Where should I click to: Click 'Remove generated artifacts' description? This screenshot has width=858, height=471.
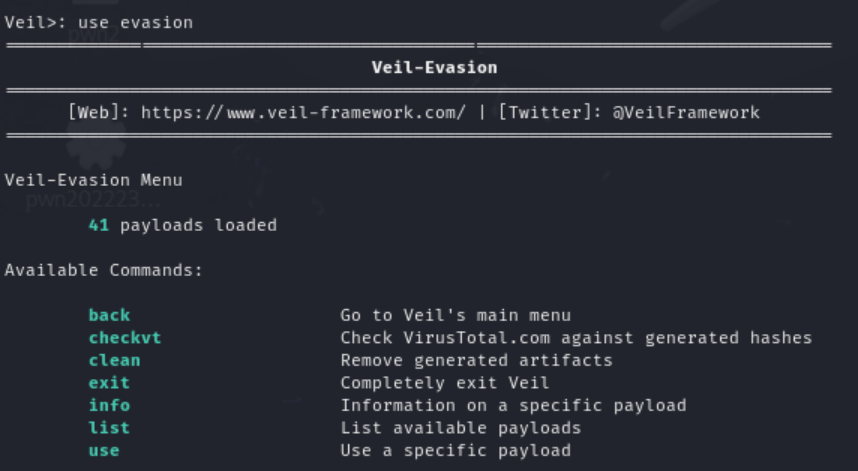click(x=477, y=360)
